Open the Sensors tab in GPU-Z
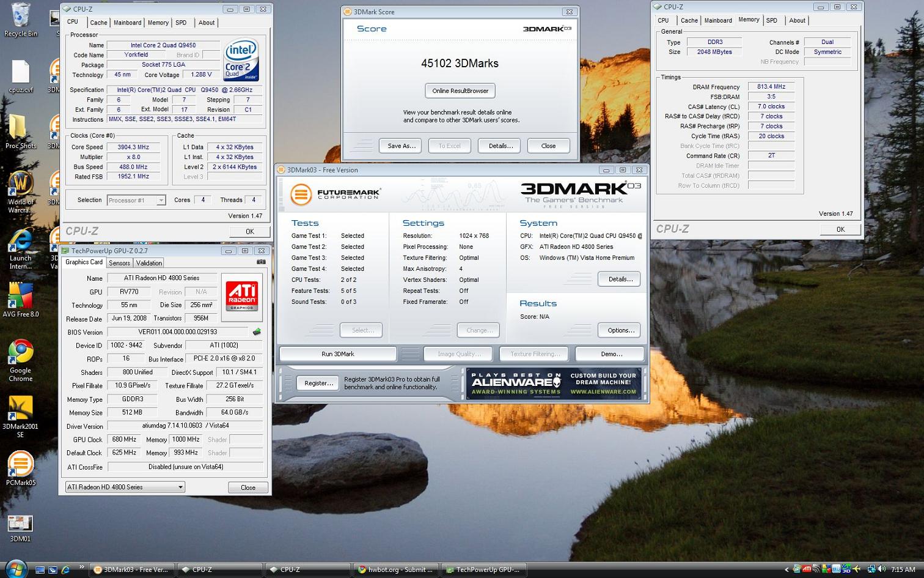Screen dimensions: 924x578 click(x=119, y=263)
